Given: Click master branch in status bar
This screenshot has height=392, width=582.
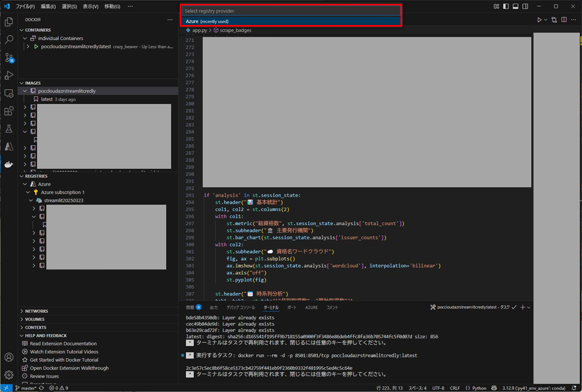Looking at the screenshot, I should click(26, 388).
